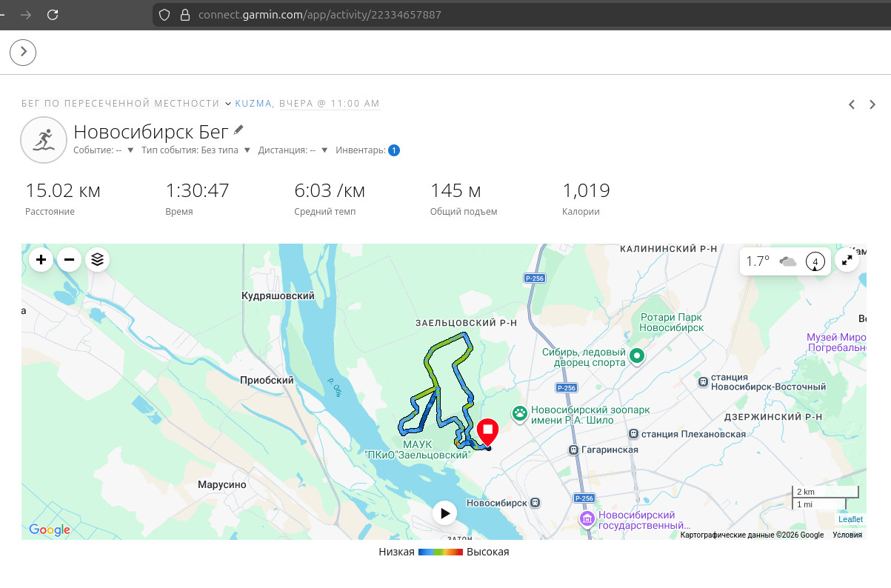Open the site security lock icon
Image resolution: width=891 pixels, height=588 pixels.
coord(184,15)
